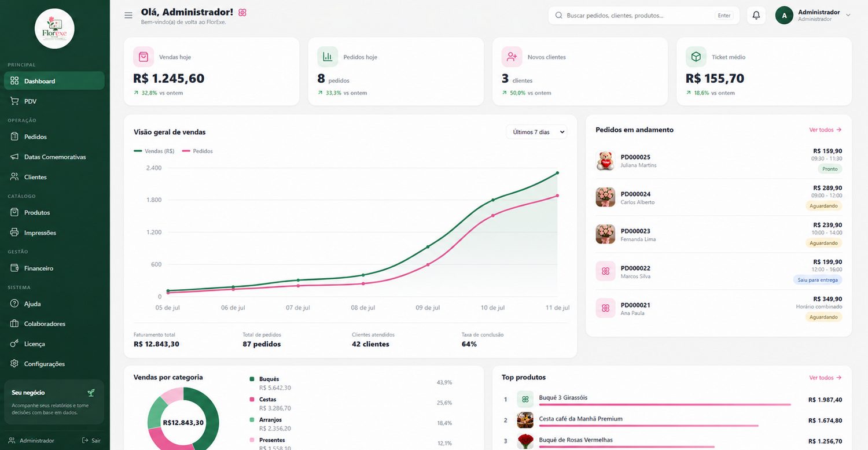Click the Ticket médio box icon
This screenshot has height=450, width=868.
pos(696,57)
